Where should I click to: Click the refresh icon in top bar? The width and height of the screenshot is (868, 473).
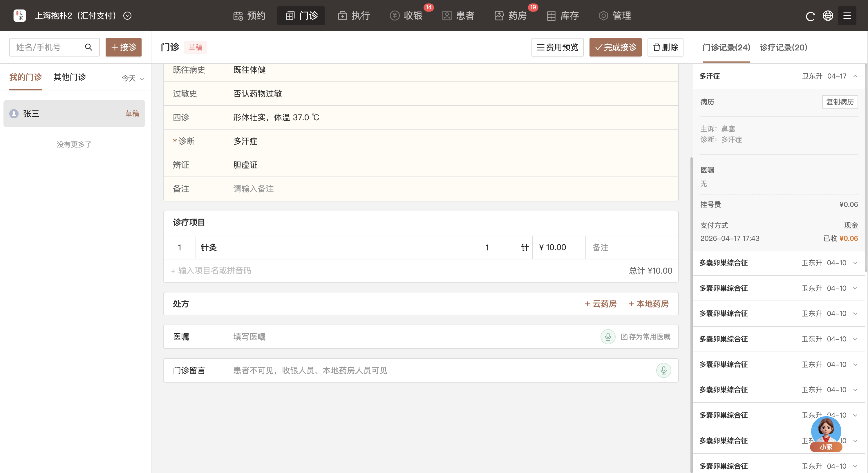pyautogui.click(x=810, y=16)
